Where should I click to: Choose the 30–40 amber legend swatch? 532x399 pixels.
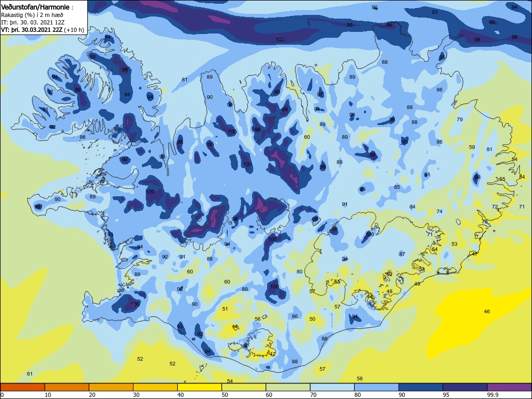pos(155,387)
